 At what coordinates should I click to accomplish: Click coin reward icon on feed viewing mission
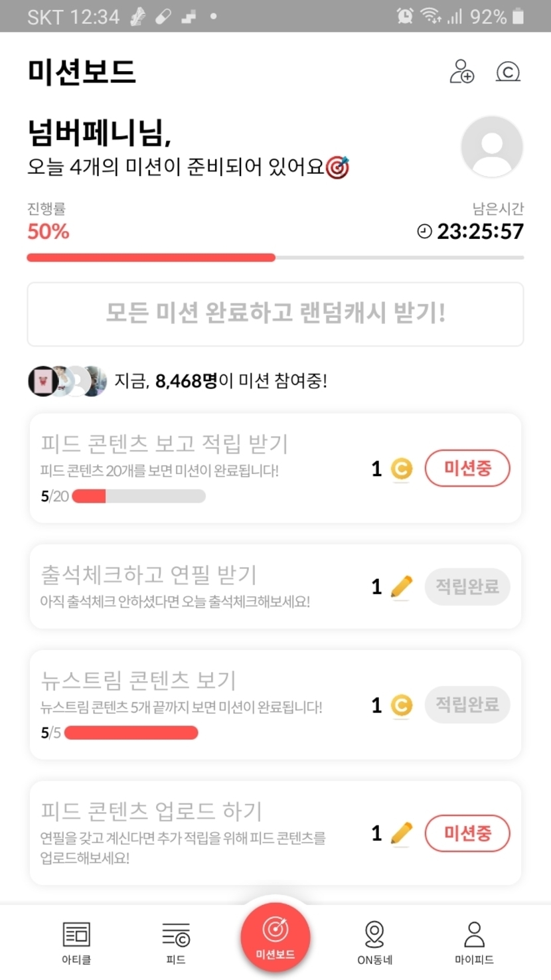[401, 469]
